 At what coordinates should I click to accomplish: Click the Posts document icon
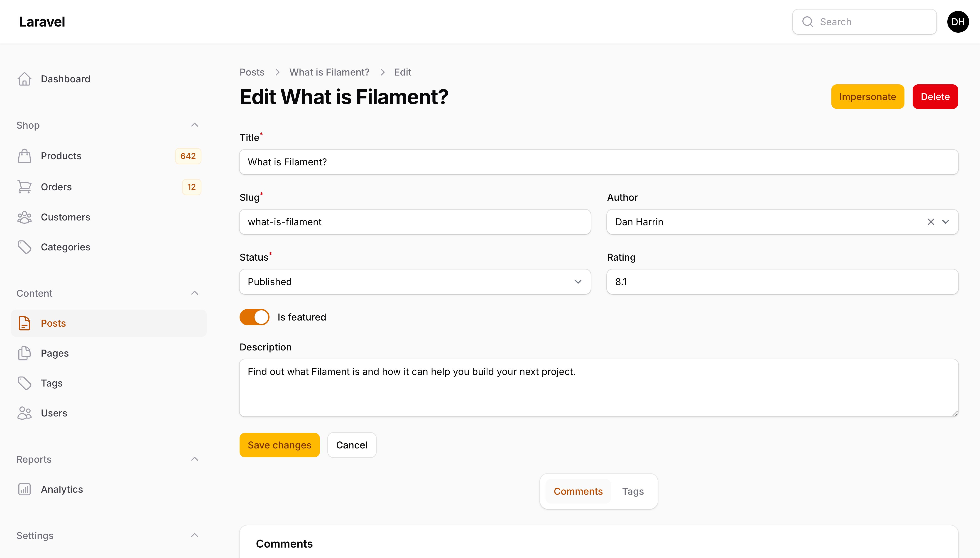click(24, 323)
